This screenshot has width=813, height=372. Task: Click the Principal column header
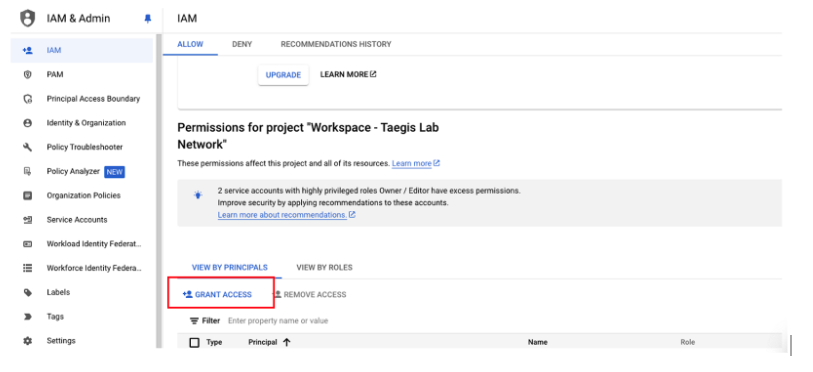262,342
